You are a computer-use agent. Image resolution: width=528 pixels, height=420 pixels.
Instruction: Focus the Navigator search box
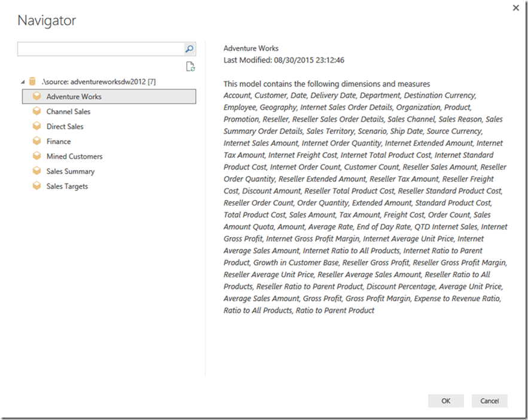pyautogui.click(x=100, y=49)
